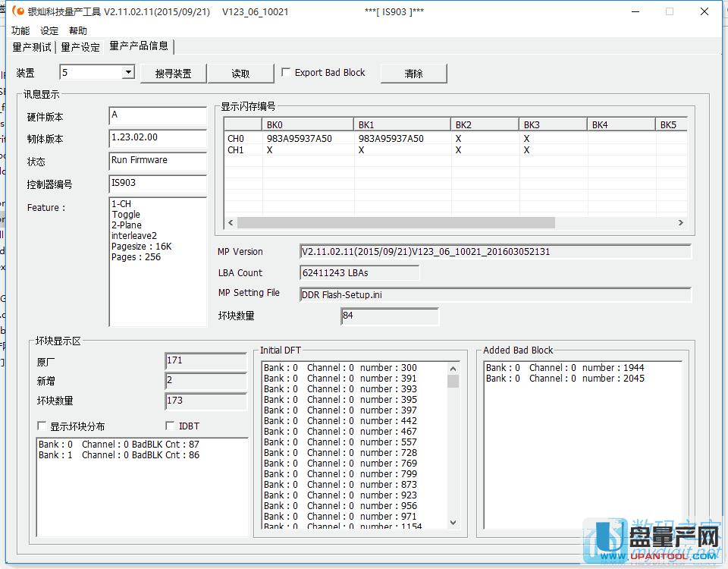
Task: Enable the Export Bad Block checkbox
Action: coord(286,73)
